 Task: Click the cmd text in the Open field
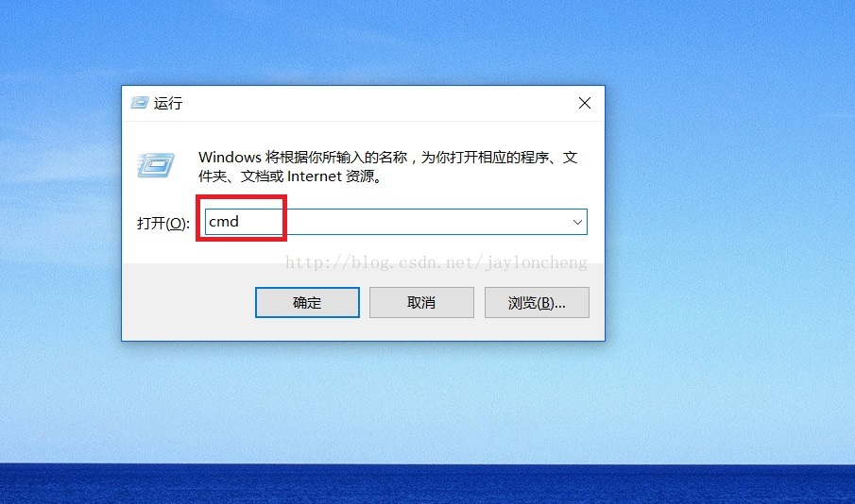point(224,222)
